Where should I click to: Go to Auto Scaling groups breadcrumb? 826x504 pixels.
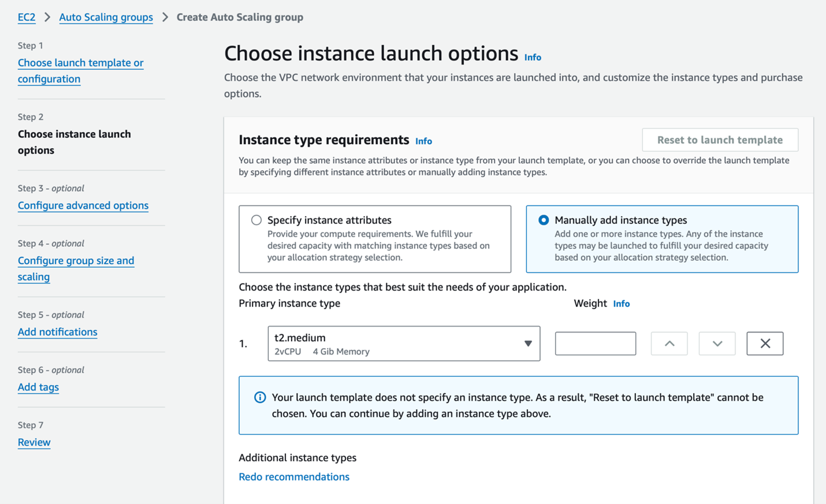pos(106,17)
